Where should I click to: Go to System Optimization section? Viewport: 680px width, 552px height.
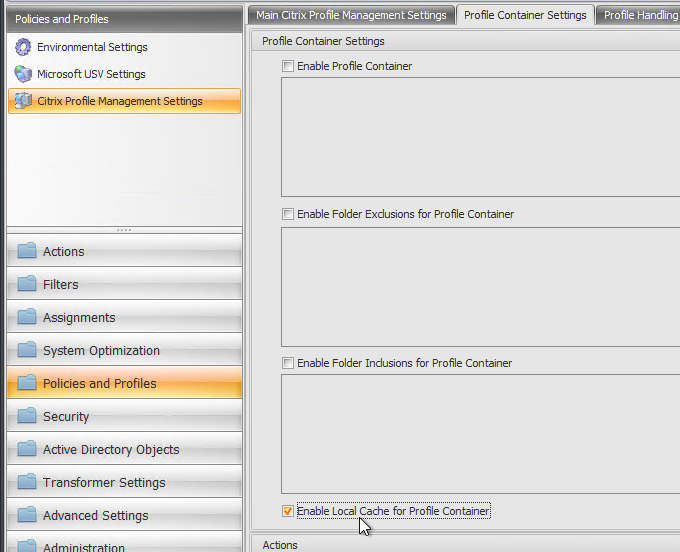click(x=124, y=349)
